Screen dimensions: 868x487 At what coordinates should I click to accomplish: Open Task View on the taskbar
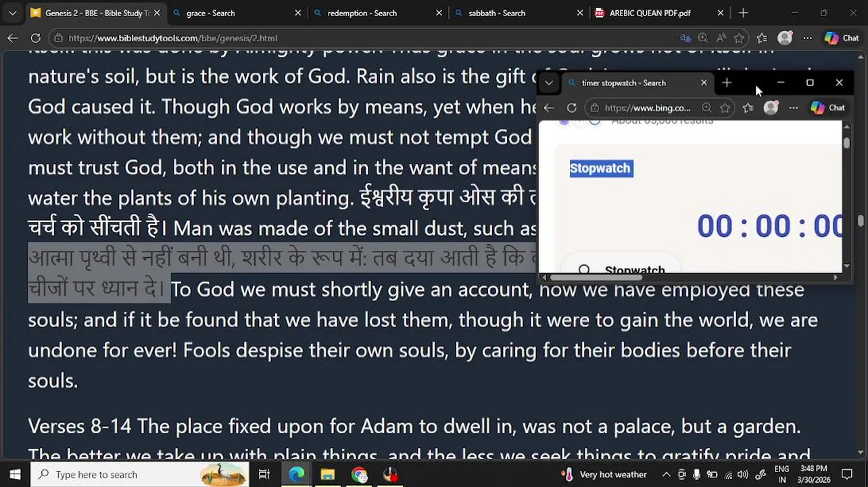[264, 474]
